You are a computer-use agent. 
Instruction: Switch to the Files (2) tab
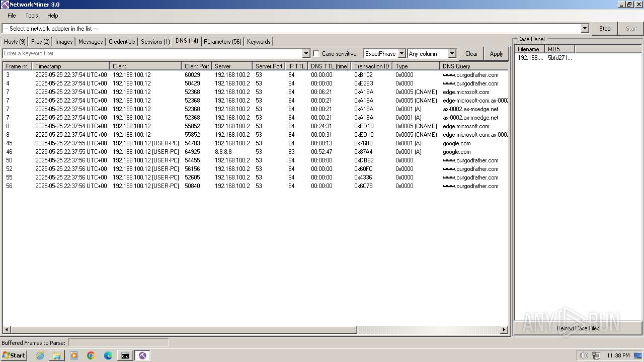(41, 42)
